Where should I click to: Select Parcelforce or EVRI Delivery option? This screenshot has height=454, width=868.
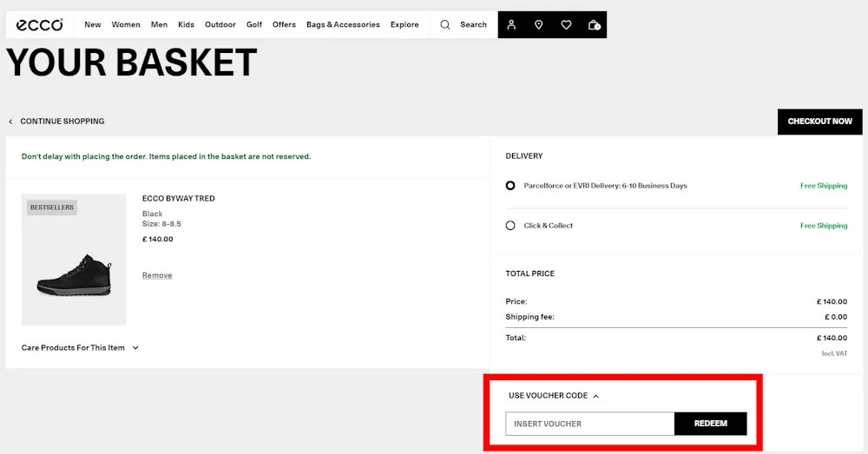[510, 186]
